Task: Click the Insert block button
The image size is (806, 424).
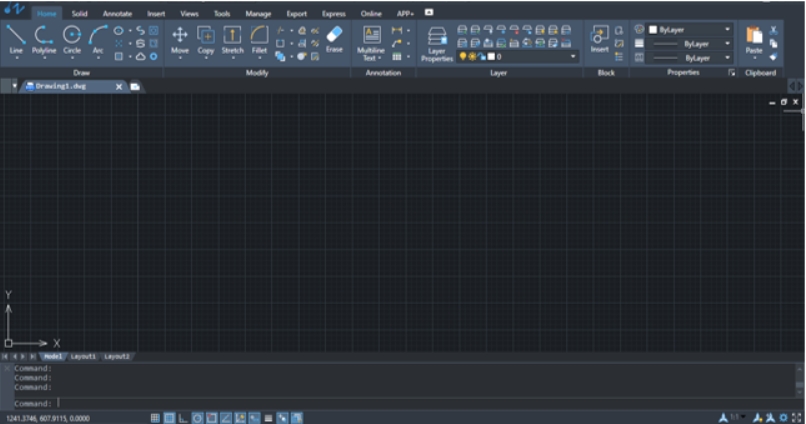Action: click(x=599, y=40)
